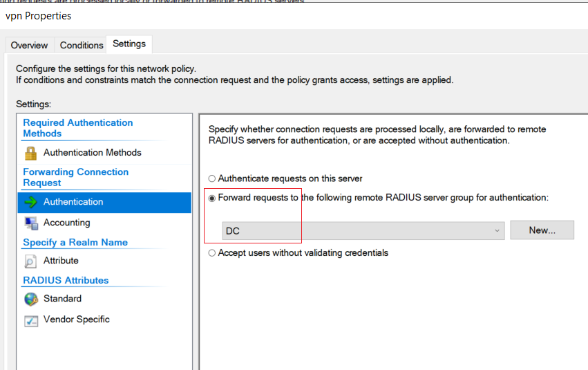Click the Standard globe icon
588x370 pixels.
(31, 299)
